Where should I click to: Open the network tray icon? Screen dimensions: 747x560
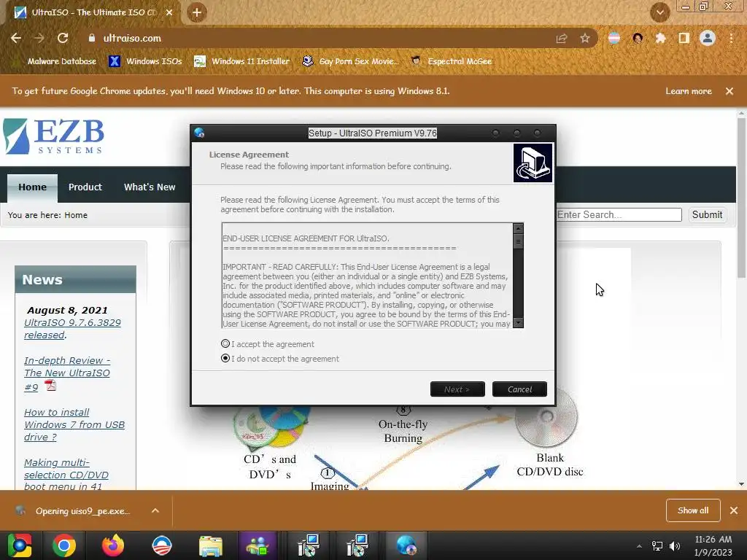click(657, 546)
